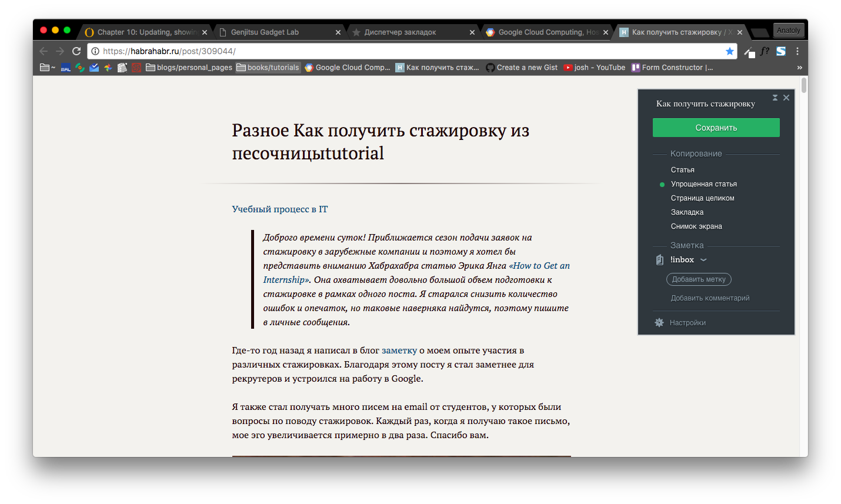Select Статья clip mode
This screenshot has height=504, width=841.
[x=682, y=170]
